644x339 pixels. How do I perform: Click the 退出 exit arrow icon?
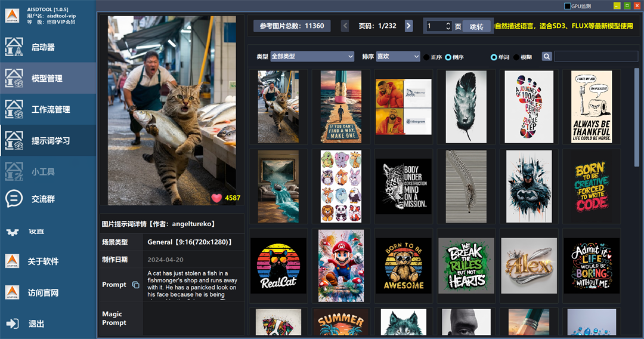point(13,323)
